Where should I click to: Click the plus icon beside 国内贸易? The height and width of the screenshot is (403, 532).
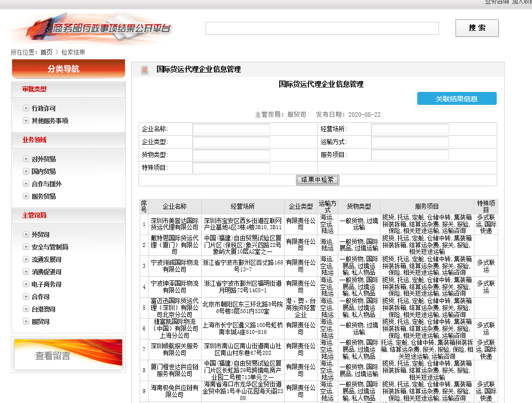click(26, 171)
